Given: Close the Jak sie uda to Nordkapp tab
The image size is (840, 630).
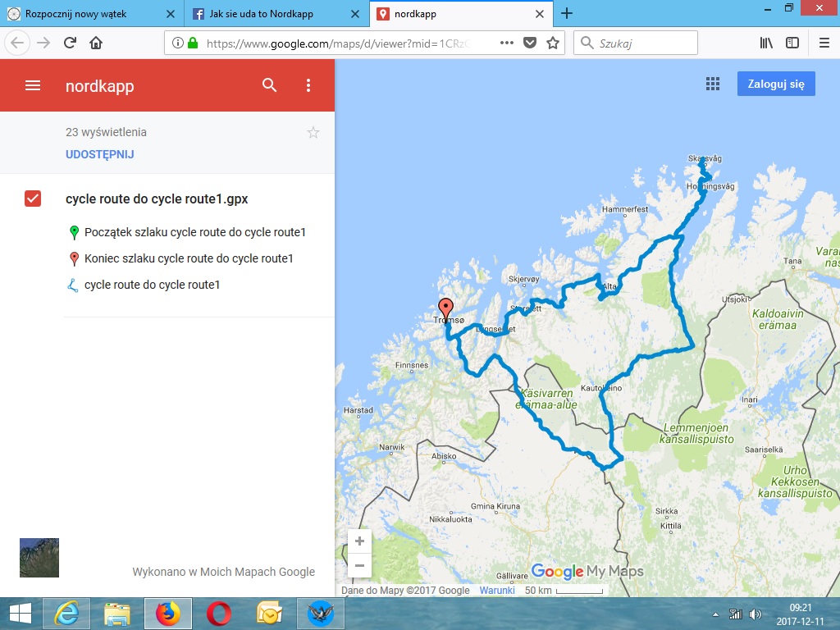Looking at the screenshot, I should [355, 14].
